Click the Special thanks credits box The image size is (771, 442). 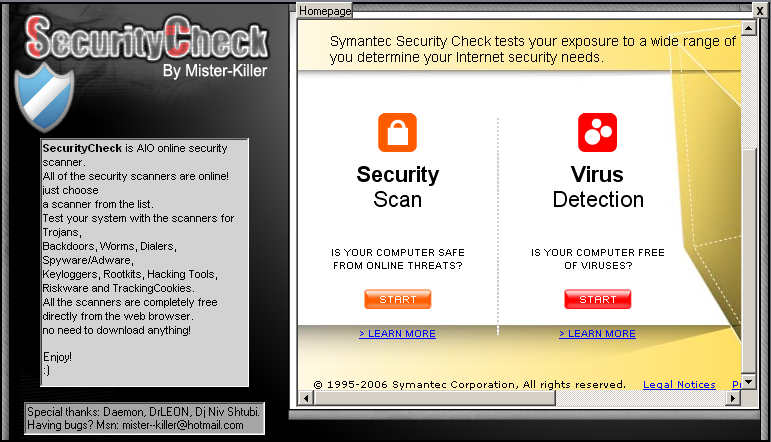(x=144, y=418)
